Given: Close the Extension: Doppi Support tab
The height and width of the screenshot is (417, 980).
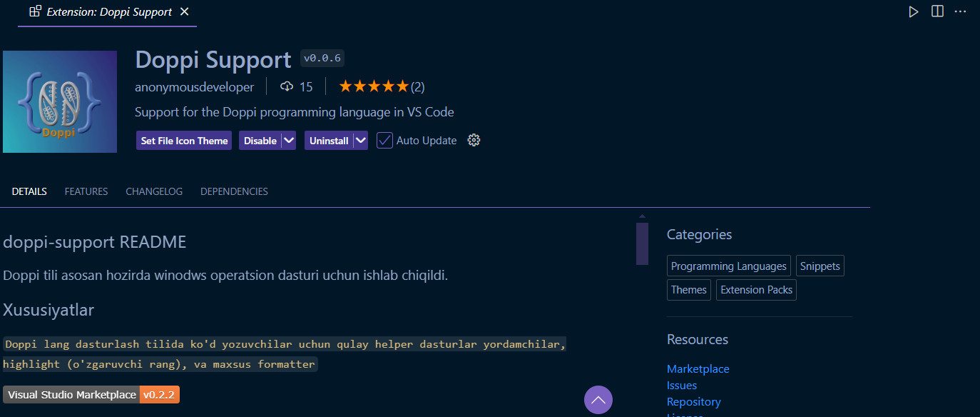Looking at the screenshot, I should 185,11.
